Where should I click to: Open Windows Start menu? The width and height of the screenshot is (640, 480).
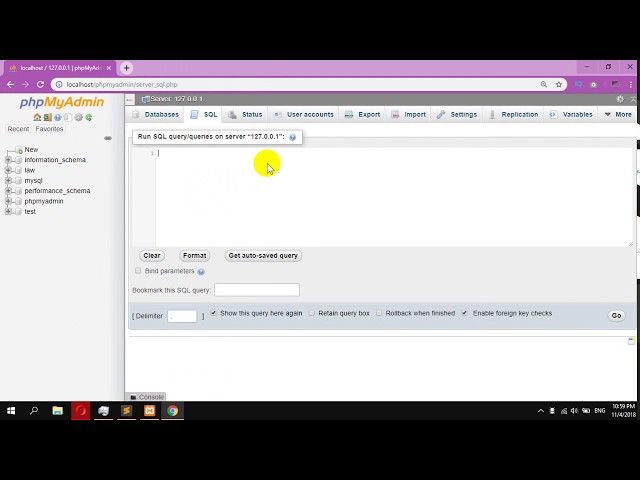11,411
